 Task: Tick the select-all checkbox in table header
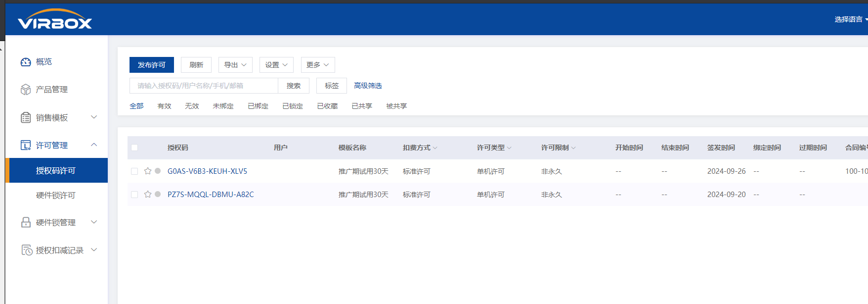click(134, 148)
